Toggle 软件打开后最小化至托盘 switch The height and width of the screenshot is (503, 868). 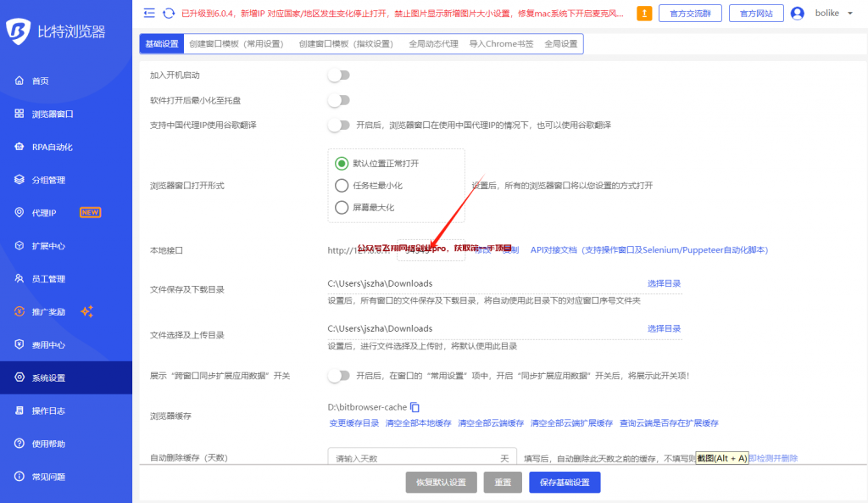(x=339, y=100)
